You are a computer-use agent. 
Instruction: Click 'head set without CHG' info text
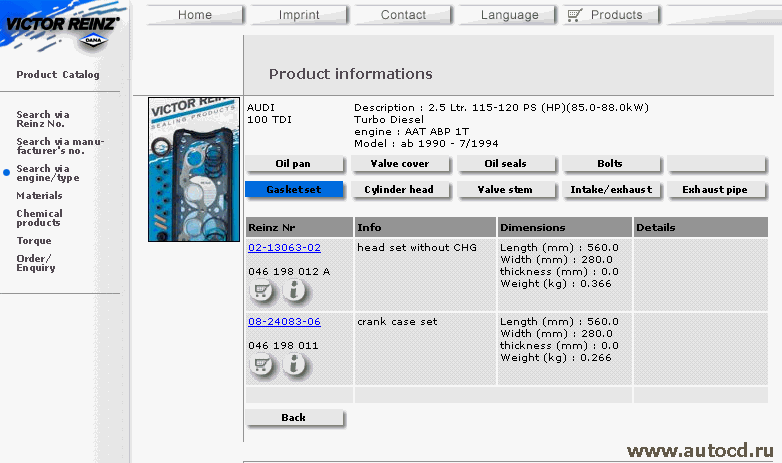click(x=417, y=247)
